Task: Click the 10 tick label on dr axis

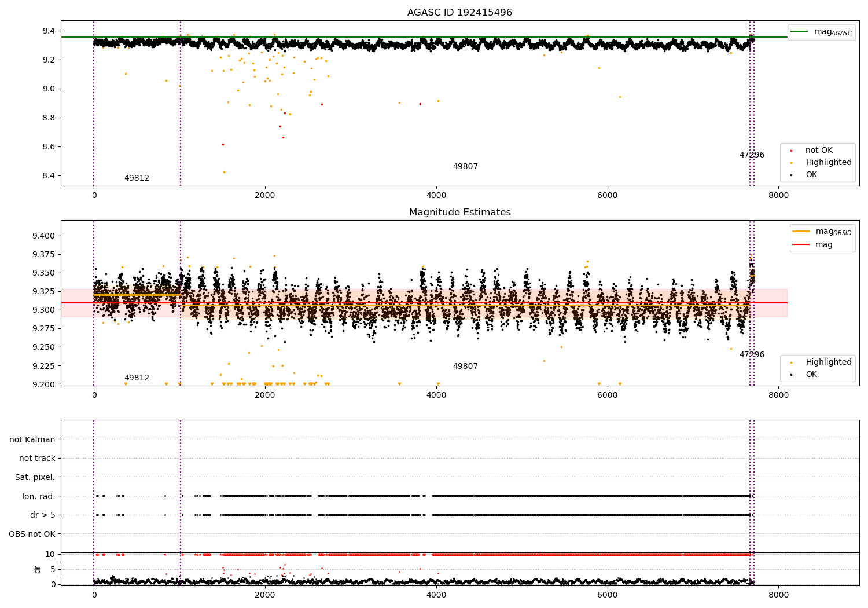Action: 51,555
